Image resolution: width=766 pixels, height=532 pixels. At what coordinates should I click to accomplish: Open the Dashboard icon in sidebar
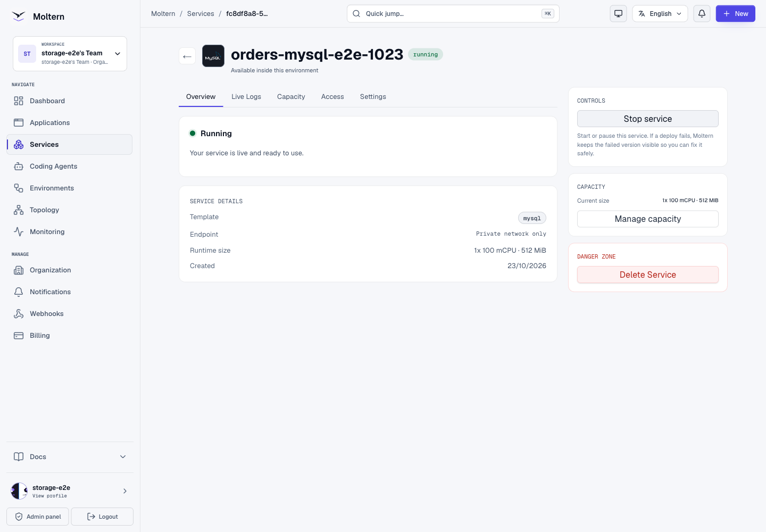coord(19,101)
